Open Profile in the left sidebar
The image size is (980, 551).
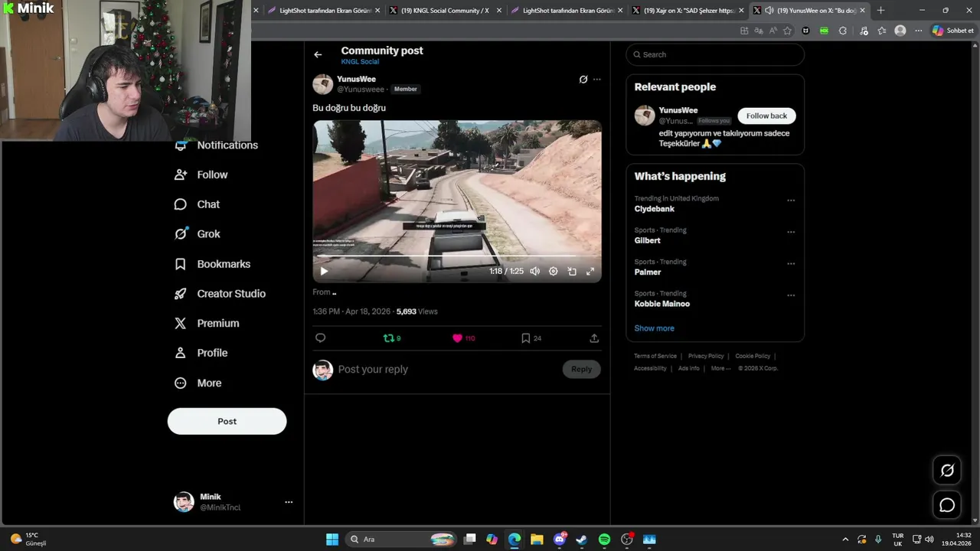pos(201,353)
